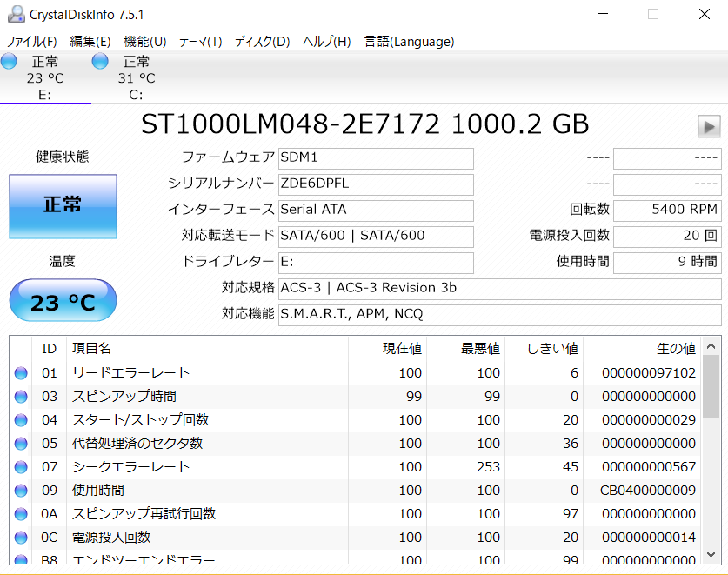Image resolution: width=728 pixels, height=575 pixels.
Task: Click the transfer mode field SATA/600
Action: (x=376, y=237)
